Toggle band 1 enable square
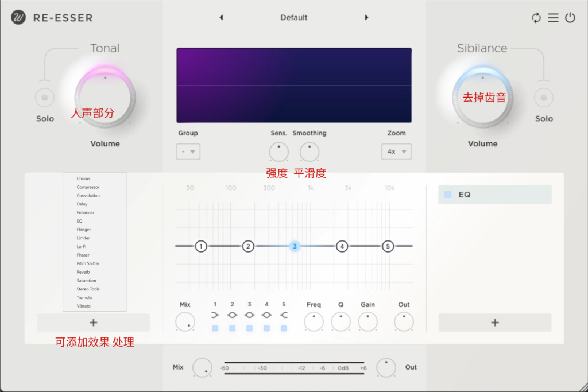 [x=215, y=328]
